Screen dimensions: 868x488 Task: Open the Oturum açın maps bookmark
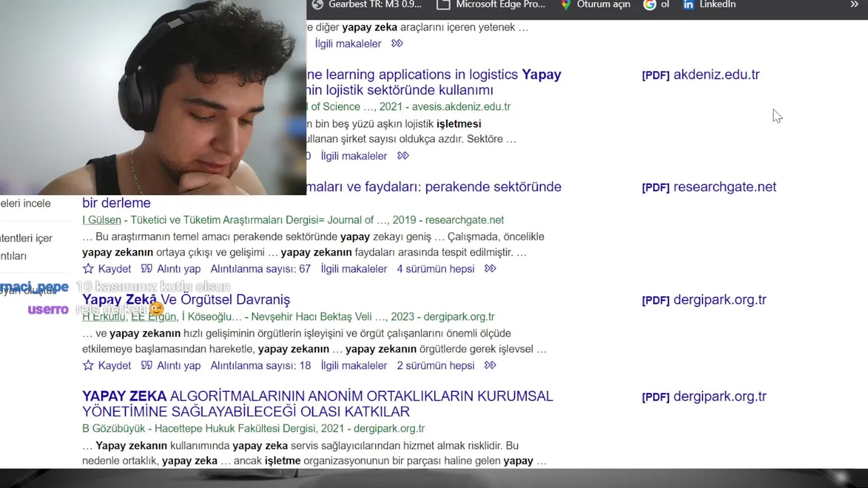pos(595,5)
